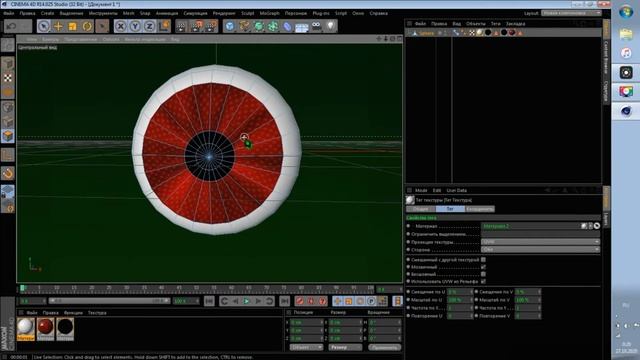Open the Plug-ins menu
Viewport: 640px width, 360px height.
[321, 13]
